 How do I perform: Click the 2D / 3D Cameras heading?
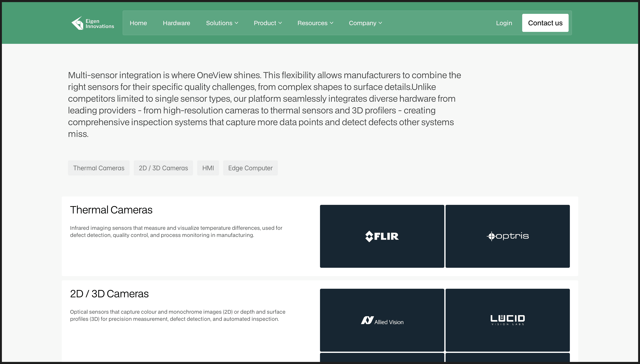pyautogui.click(x=109, y=294)
